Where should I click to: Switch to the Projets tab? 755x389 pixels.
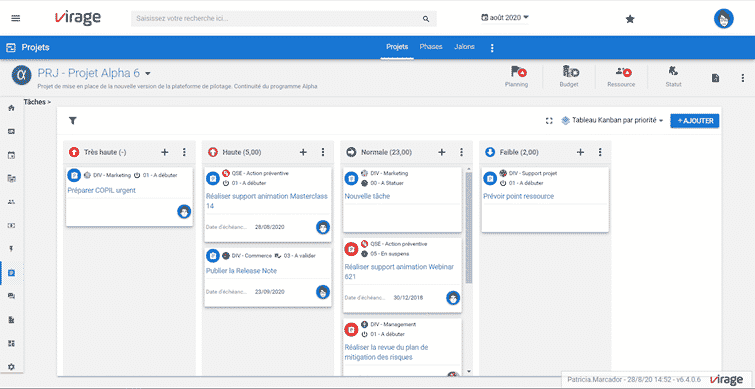[397, 47]
